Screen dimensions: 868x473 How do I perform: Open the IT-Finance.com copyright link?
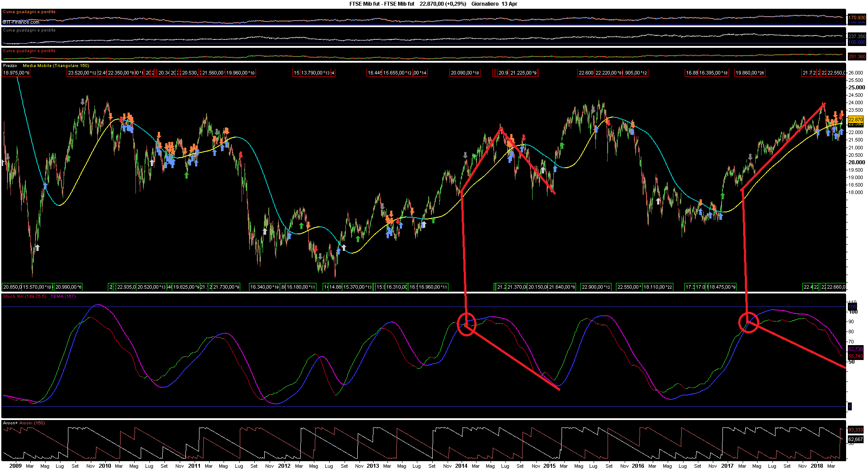[21, 22]
